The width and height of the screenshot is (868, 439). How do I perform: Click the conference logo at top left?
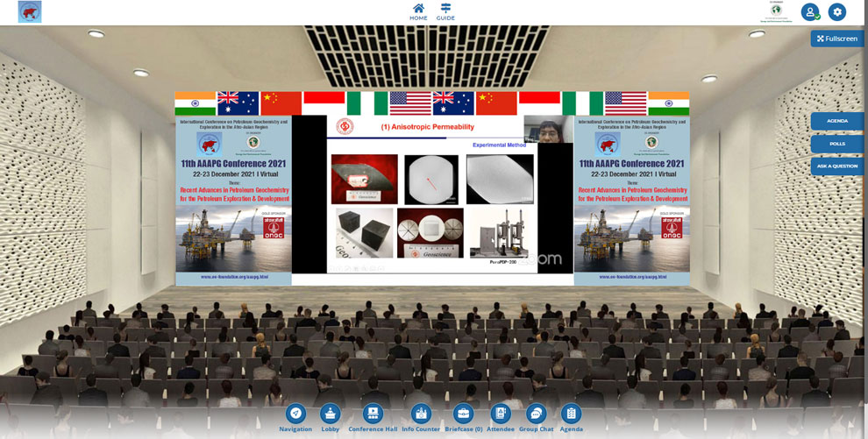(x=30, y=11)
